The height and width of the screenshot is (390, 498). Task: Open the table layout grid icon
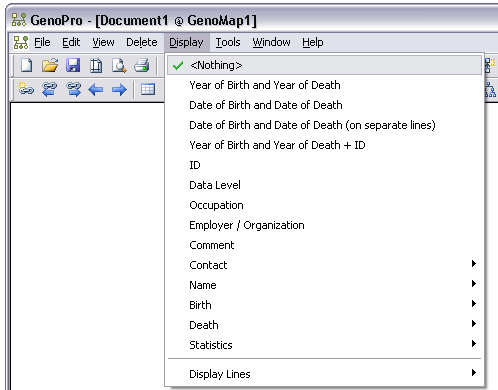pos(148,89)
